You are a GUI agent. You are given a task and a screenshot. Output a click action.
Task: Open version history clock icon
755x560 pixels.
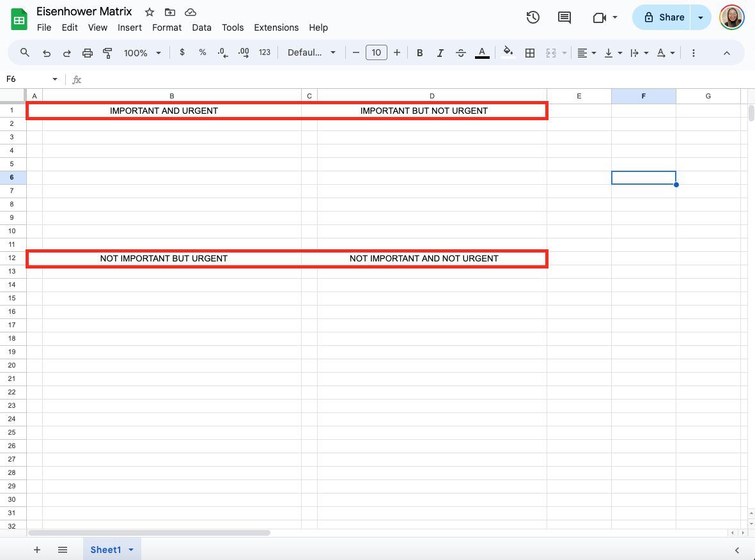[533, 17]
